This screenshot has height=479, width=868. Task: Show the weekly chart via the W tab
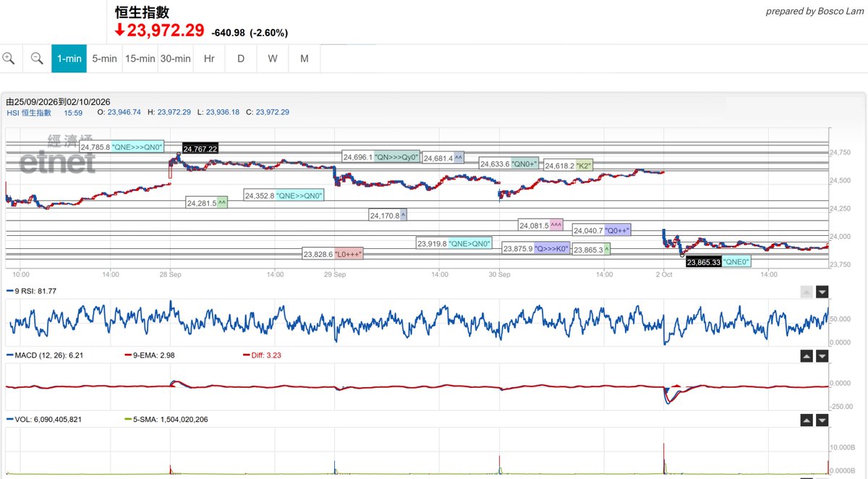(273, 59)
